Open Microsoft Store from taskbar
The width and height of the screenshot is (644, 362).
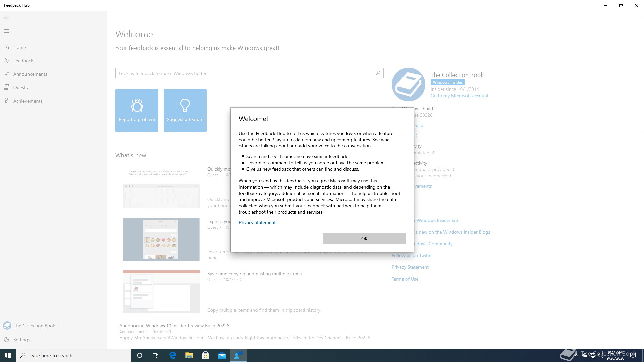(x=205, y=355)
